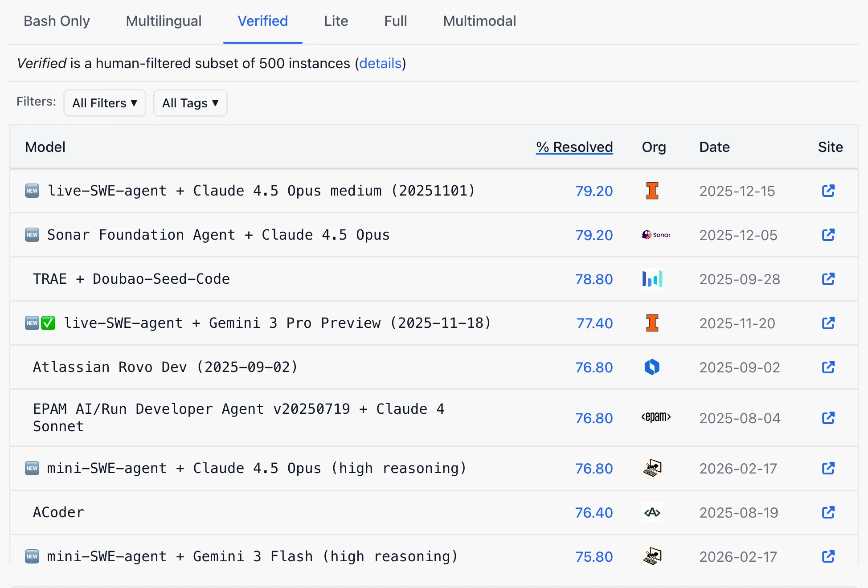Click the Sonar org logo
868x588 pixels.
[656, 235]
